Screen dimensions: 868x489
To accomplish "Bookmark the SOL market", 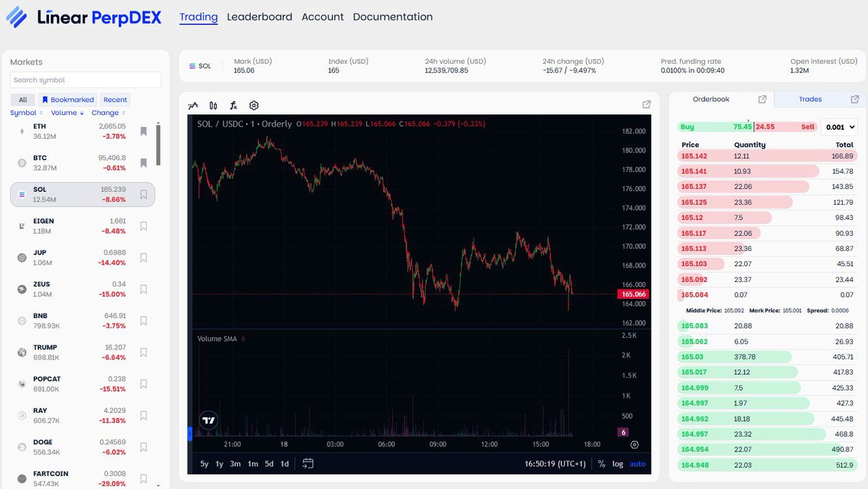I will tap(144, 195).
